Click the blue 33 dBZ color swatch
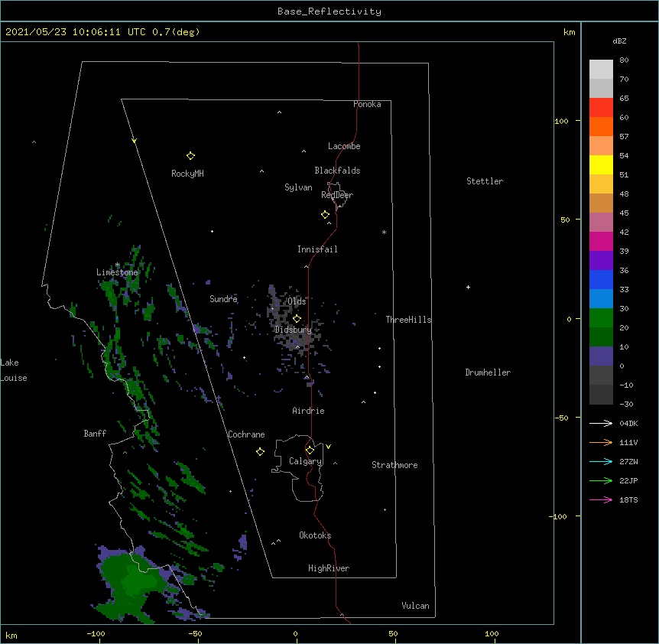 pos(601,279)
